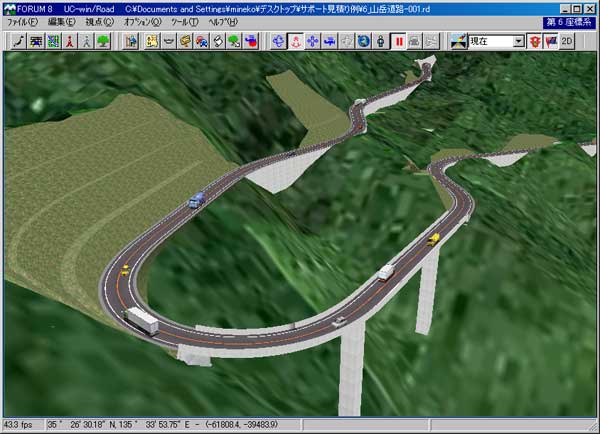Image resolution: width=600 pixels, height=434 pixels.
Task: Click the globe view icon
Action: (361, 41)
